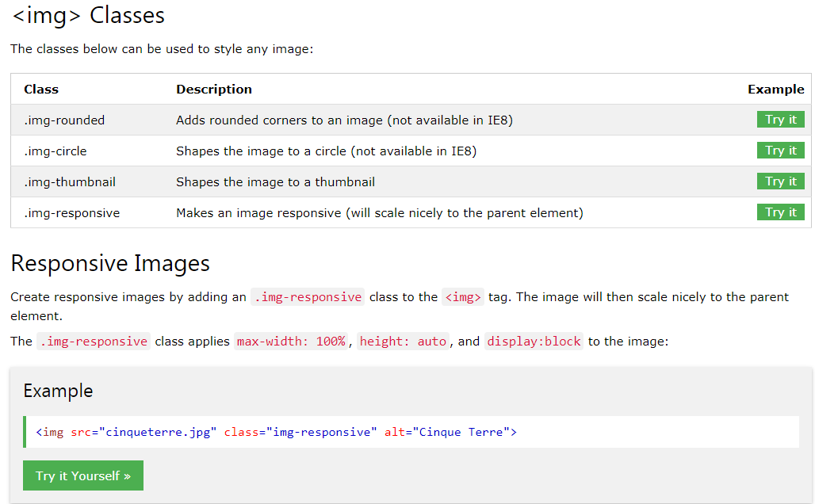Click the green Try it Yourself button
The height and width of the screenshot is (504, 815).
pyautogui.click(x=82, y=475)
